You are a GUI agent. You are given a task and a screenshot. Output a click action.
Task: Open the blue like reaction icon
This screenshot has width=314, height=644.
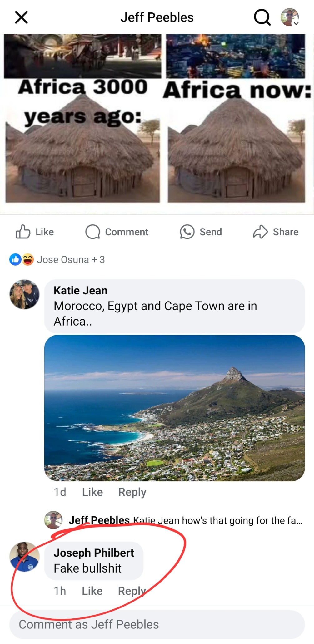click(15, 259)
